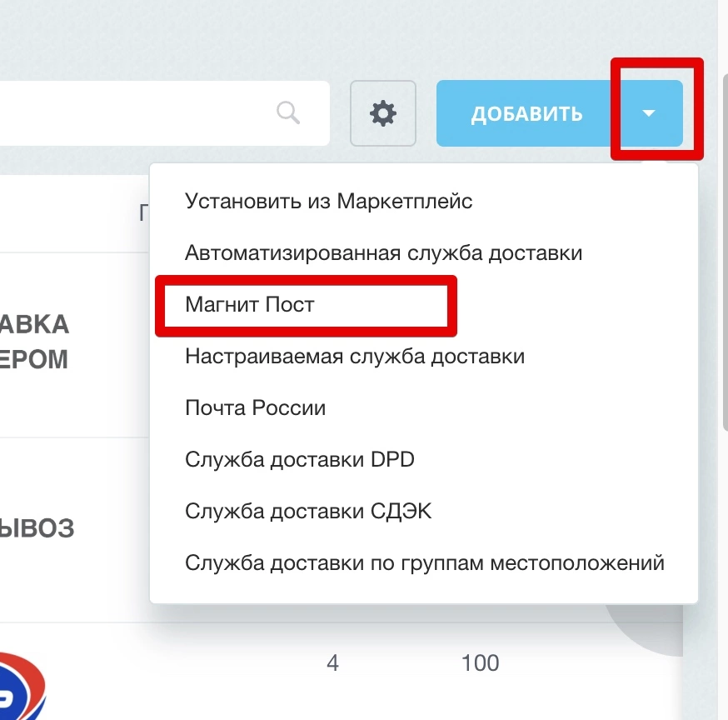This screenshot has height=720, width=728.
Task: Click the delivery service logo thumbnail
Action: 21,683
